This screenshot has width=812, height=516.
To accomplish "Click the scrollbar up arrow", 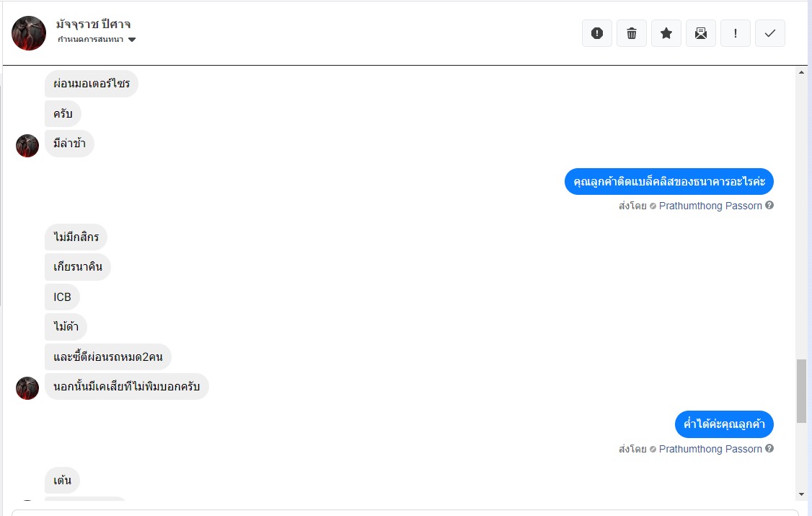I will point(802,73).
